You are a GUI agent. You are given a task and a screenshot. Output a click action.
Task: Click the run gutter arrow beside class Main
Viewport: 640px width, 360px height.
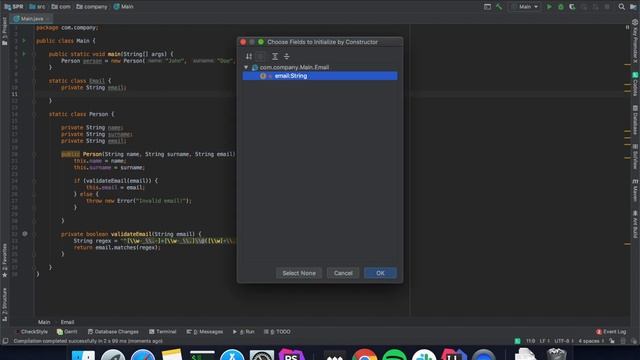click(24, 41)
